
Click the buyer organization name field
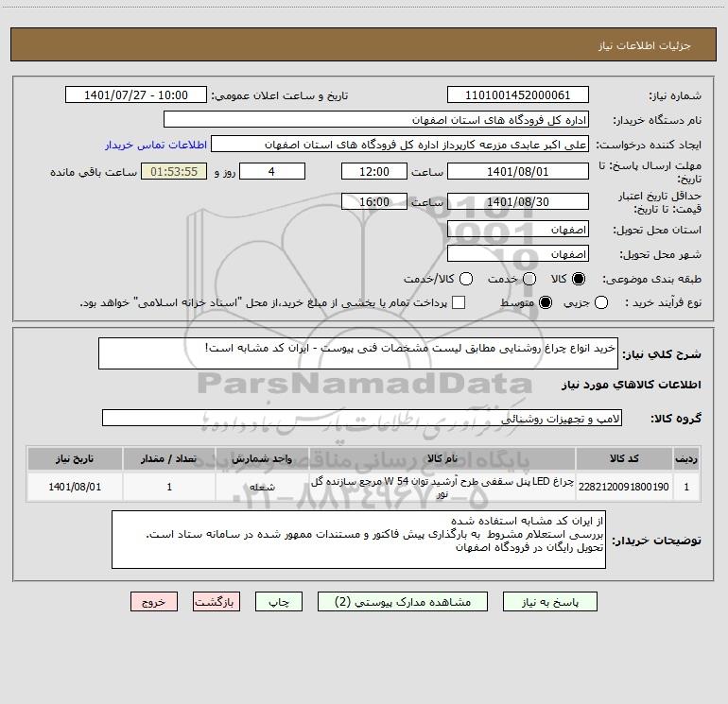coord(376,120)
